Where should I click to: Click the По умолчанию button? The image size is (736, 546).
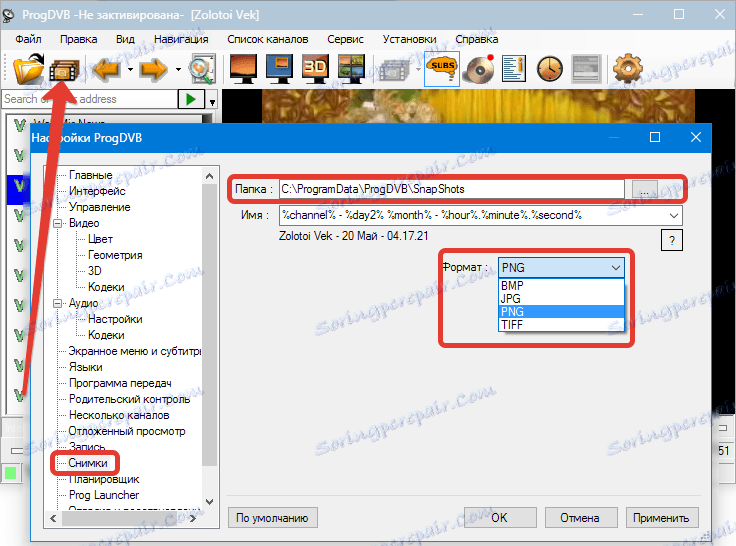tap(272, 518)
